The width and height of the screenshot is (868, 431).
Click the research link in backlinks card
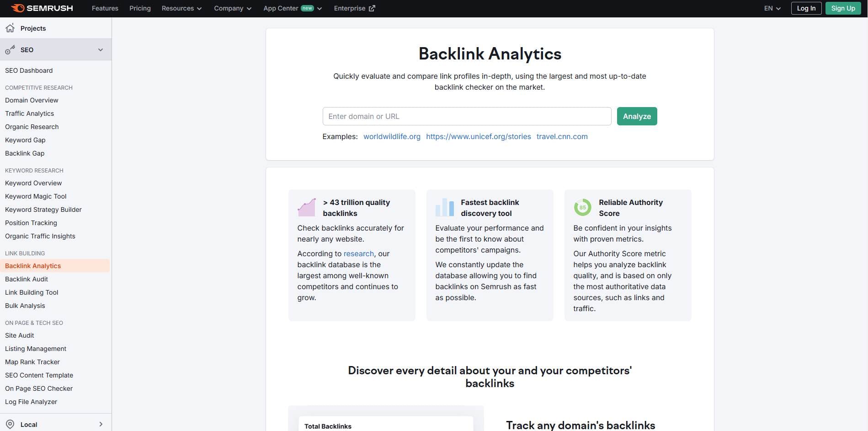click(x=359, y=253)
